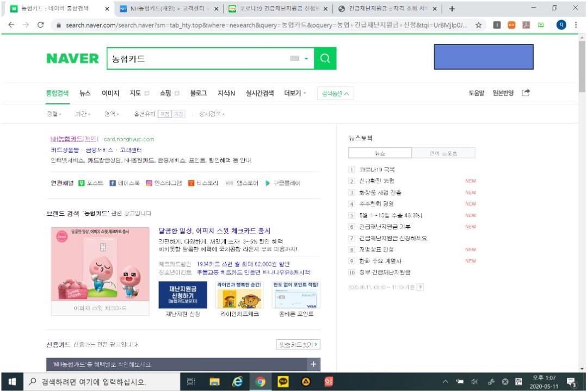Open the 기간 period dropdown

tap(82, 114)
